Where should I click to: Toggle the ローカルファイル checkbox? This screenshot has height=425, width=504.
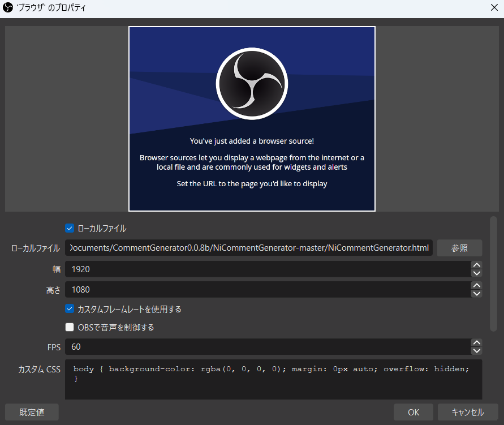point(70,228)
